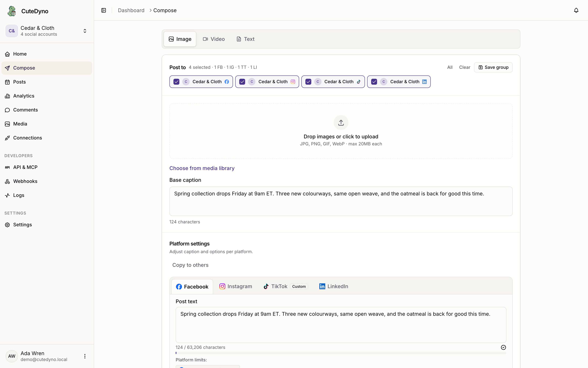Click into the Facebook Post text box
This screenshot has height=368, width=588.
[341, 325]
